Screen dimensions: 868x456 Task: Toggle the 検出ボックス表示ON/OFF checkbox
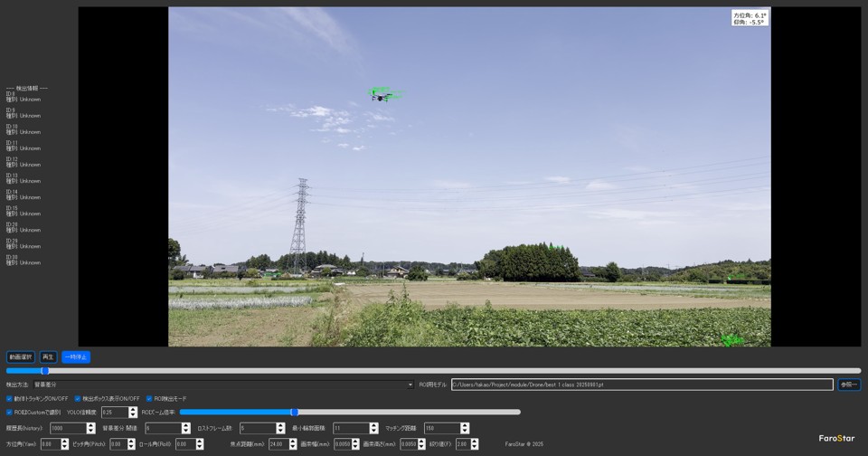coord(78,398)
